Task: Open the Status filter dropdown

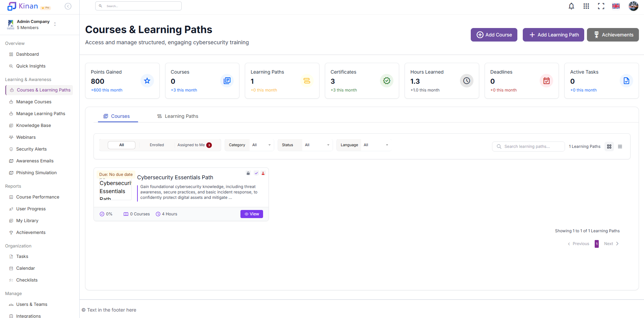Action: coord(316,145)
